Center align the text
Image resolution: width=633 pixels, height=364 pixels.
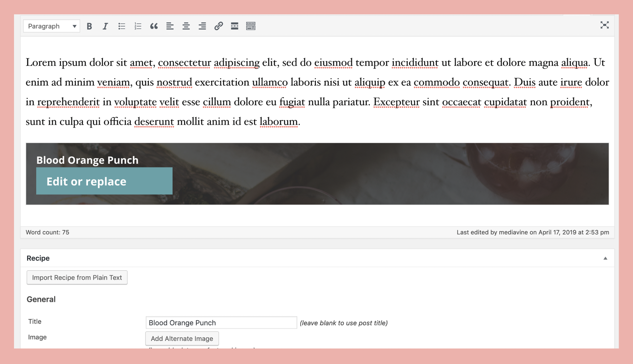[186, 26]
